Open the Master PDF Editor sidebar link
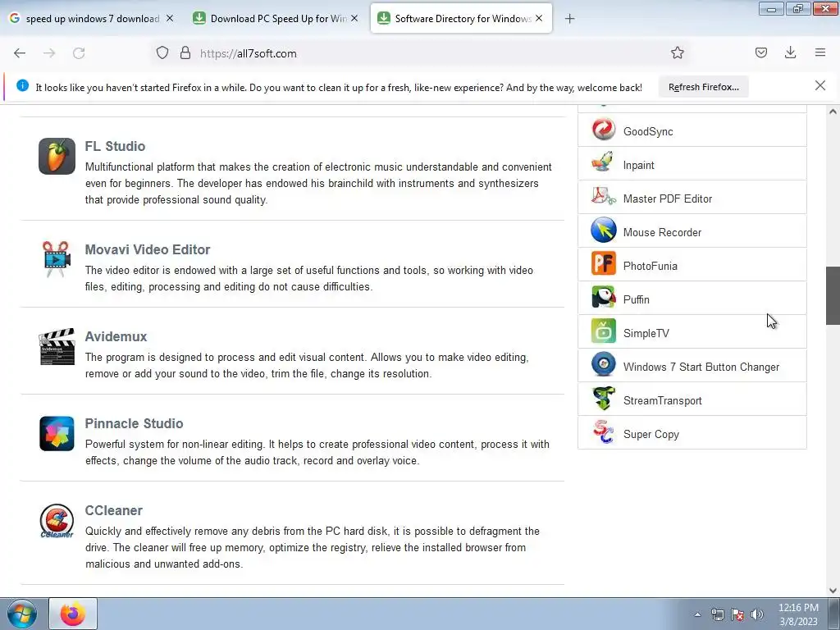Image resolution: width=840 pixels, height=630 pixels. 668,199
